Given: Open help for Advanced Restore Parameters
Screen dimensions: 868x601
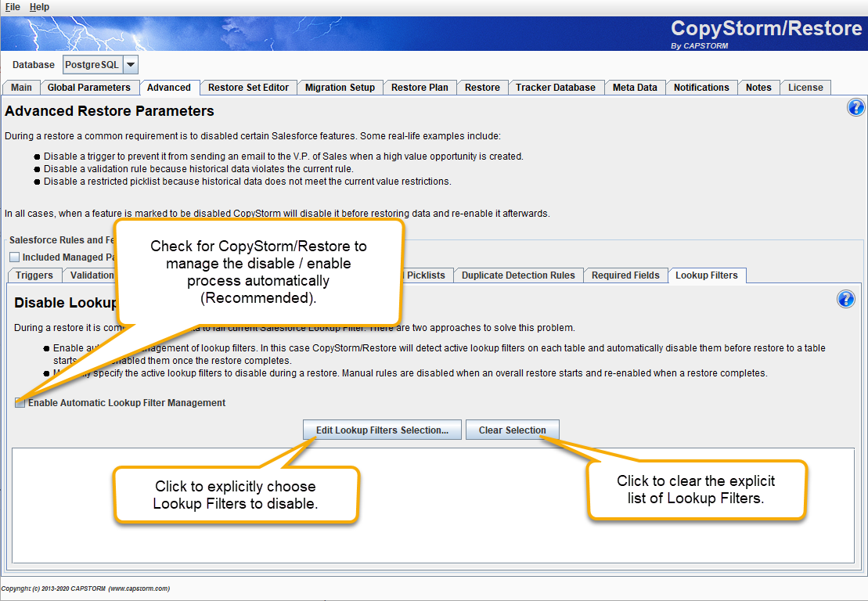Looking at the screenshot, I should [x=855, y=107].
